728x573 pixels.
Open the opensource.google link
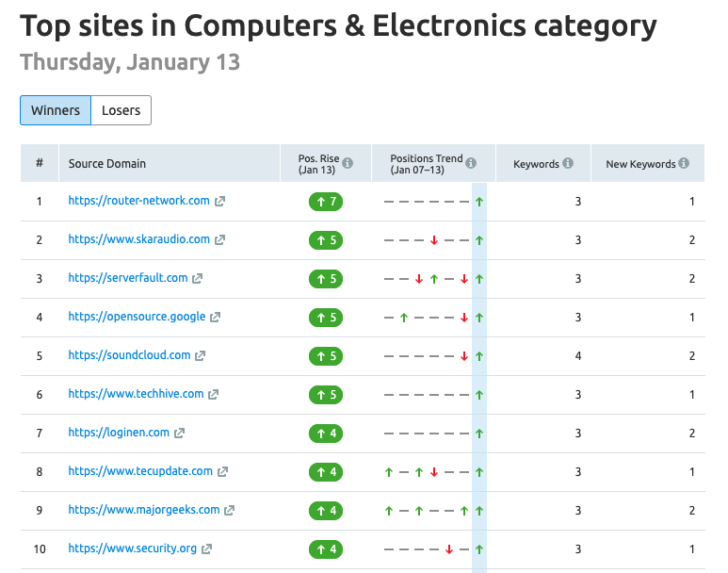(x=137, y=317)
